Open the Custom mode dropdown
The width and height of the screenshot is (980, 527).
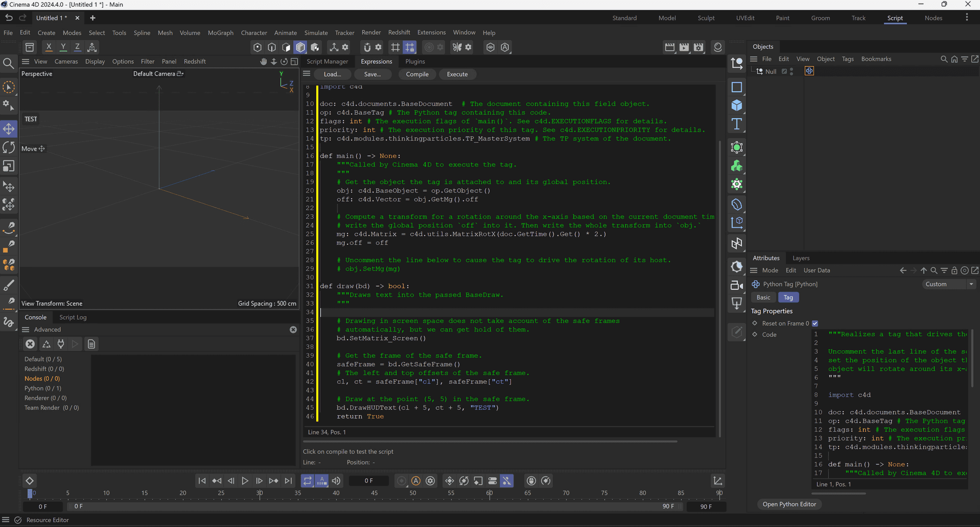949,284
